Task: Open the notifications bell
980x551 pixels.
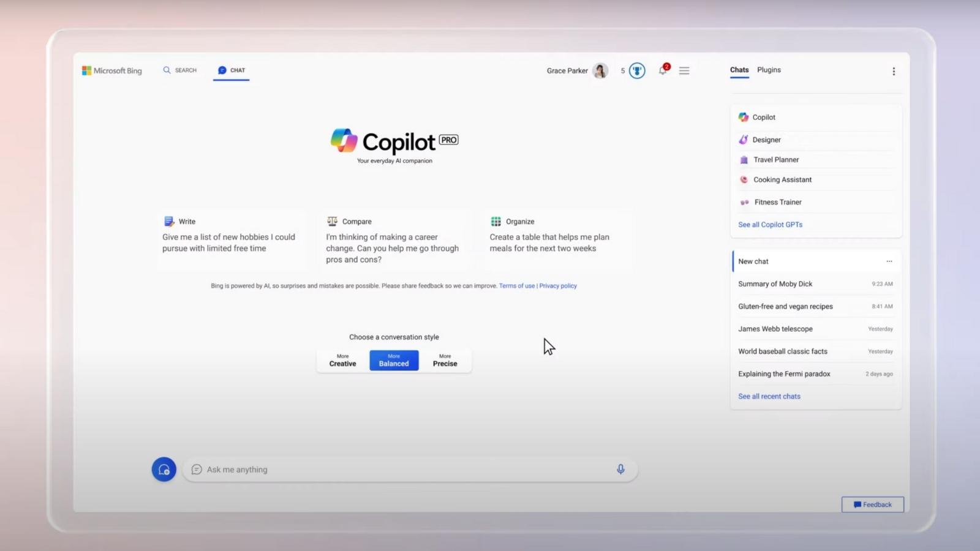Action: [662, 70]
